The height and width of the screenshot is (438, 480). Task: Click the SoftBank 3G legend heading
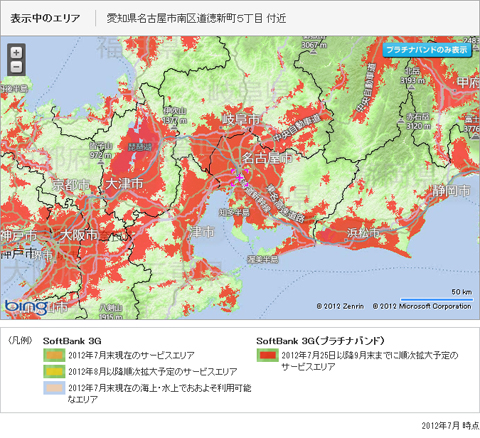click(x=72, y=341)
